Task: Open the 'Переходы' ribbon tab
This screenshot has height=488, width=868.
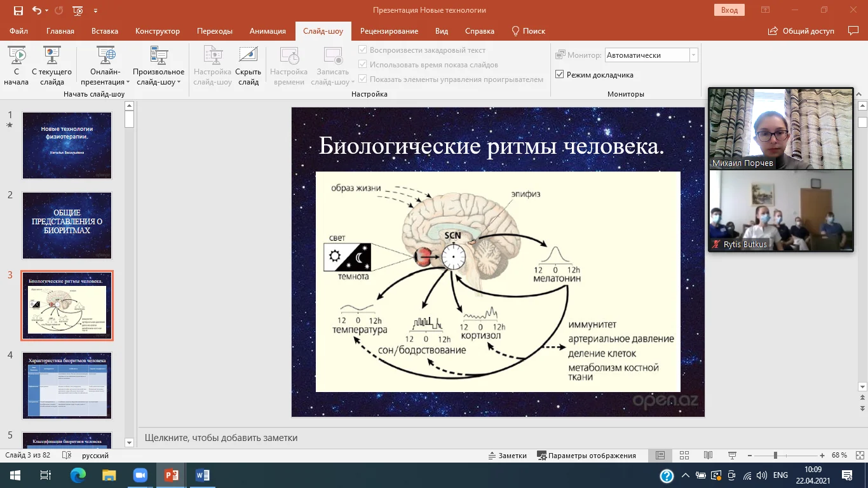Action: coord(214,31)
